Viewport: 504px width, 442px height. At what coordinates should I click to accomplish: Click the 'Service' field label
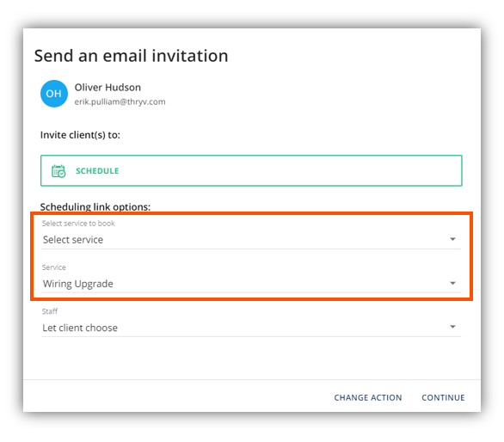tap(54, 267)
